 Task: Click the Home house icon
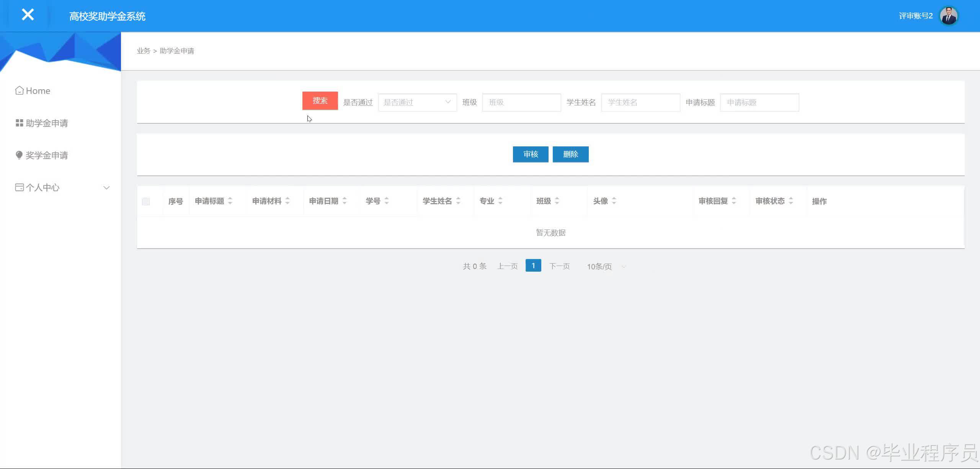pos(19,90)
